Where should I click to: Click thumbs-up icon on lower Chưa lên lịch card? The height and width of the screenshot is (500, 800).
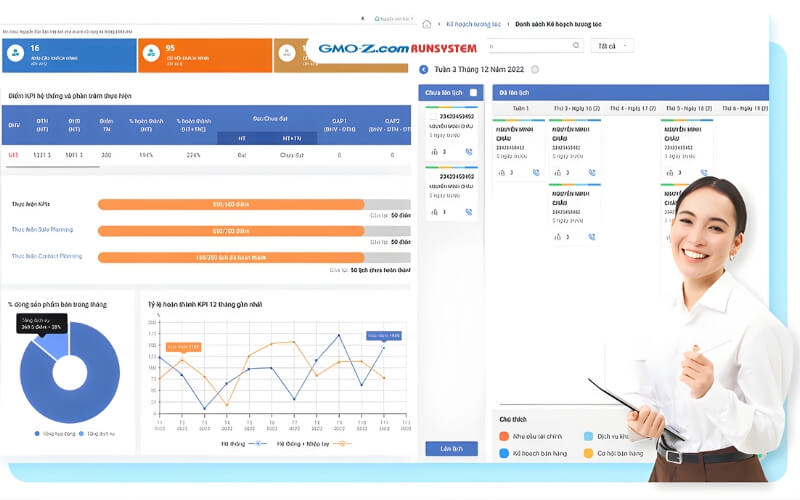(x=435, y=212)
